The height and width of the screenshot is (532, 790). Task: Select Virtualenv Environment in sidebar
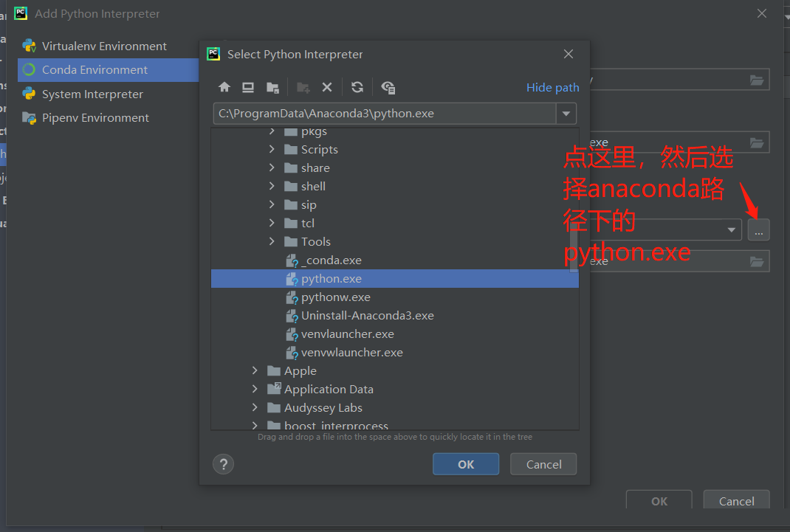104,46
